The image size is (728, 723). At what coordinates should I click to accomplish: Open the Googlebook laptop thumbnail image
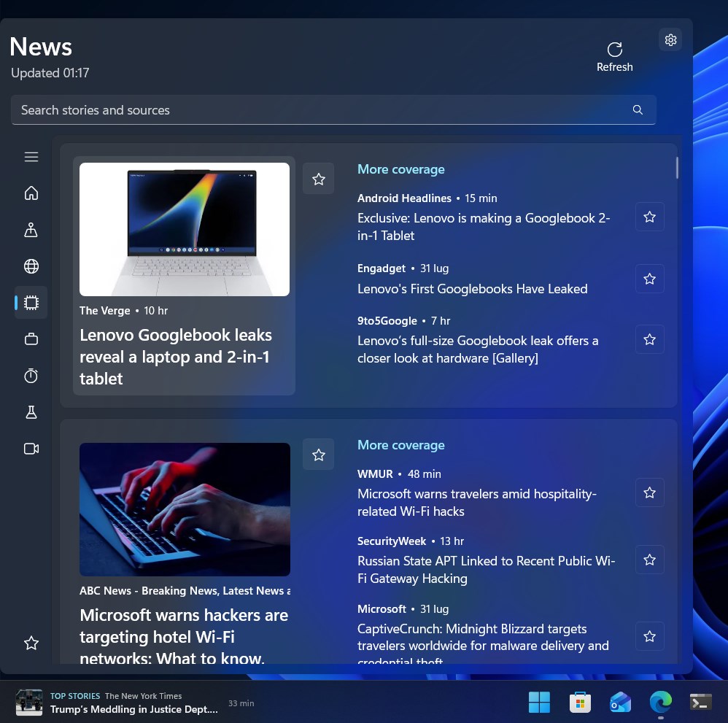[x=185, y=229]
